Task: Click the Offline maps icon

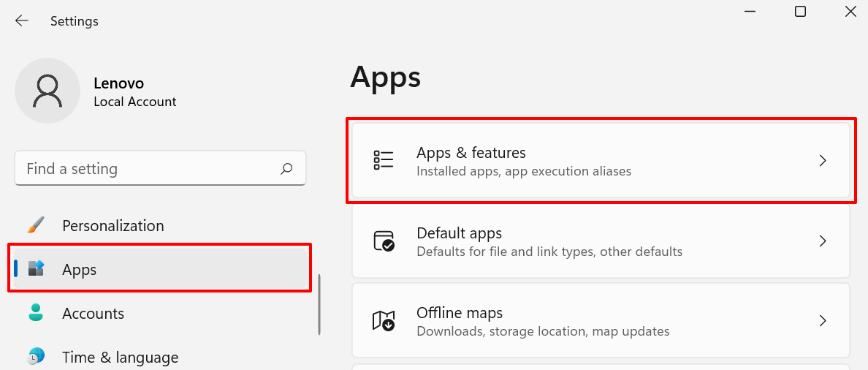Action: (384, 321)
